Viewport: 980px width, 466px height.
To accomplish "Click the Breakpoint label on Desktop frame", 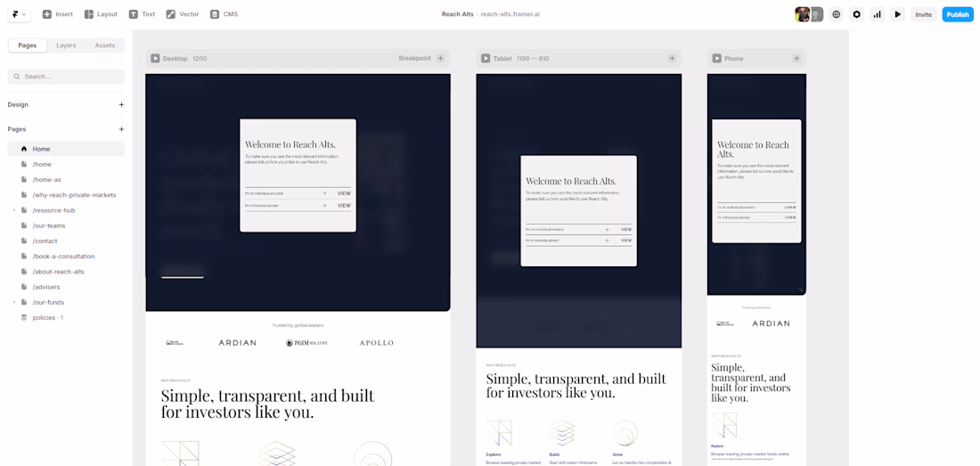I will pyautogui.click(x=415, y=59).
